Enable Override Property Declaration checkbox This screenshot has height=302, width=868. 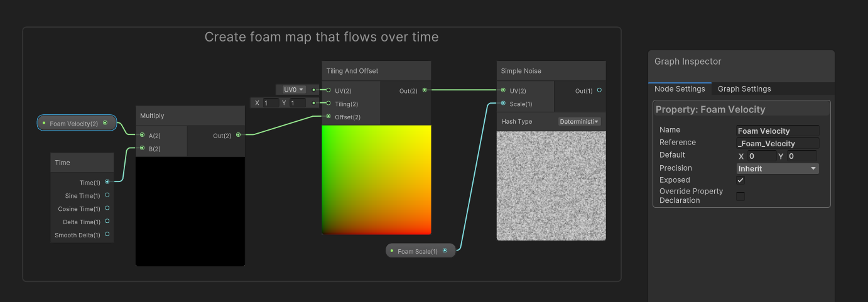pos(741,197)
